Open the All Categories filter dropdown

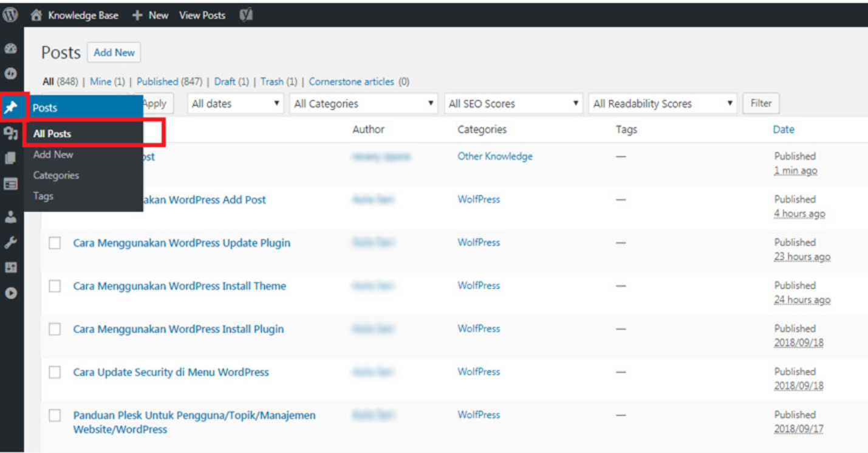point(364,104)
